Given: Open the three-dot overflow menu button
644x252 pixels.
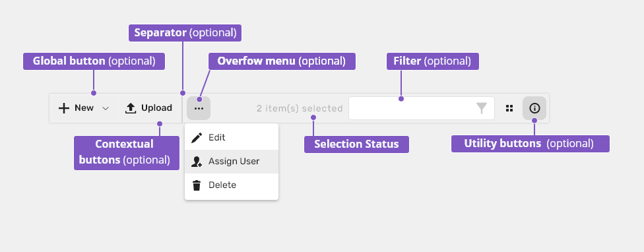Looking at the screenshot, I should click(199, 108).
